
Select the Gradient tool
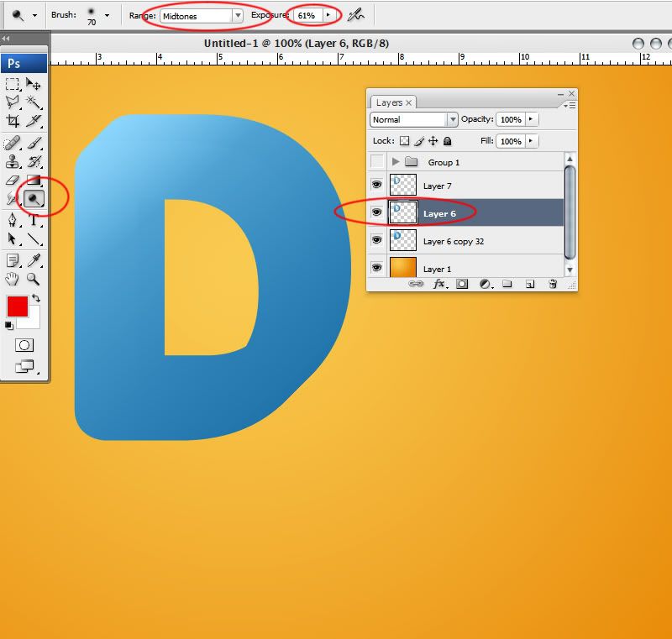34,180
